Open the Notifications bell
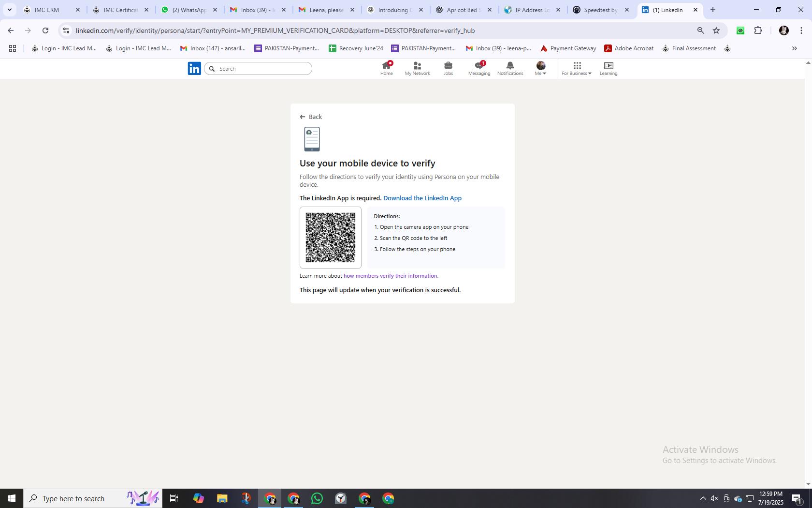Viewport: 812px width, 508px height. point(510,68)
